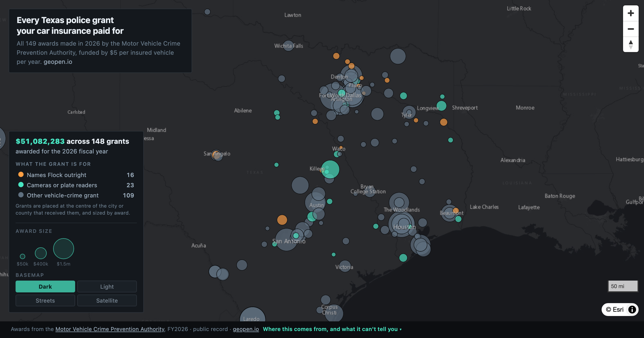Select the large teal grant marker near Killeen
644x338 pixels.
(x=330, y=170)
